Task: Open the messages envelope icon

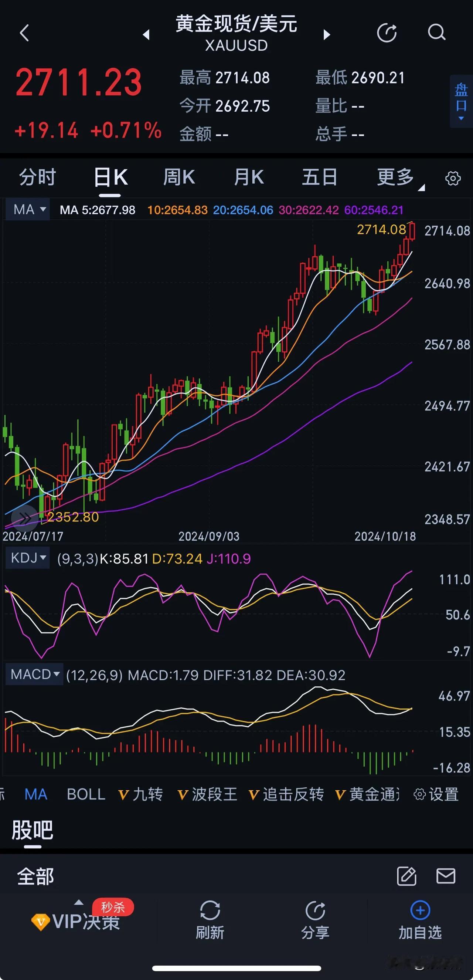Action: point(446,876)
